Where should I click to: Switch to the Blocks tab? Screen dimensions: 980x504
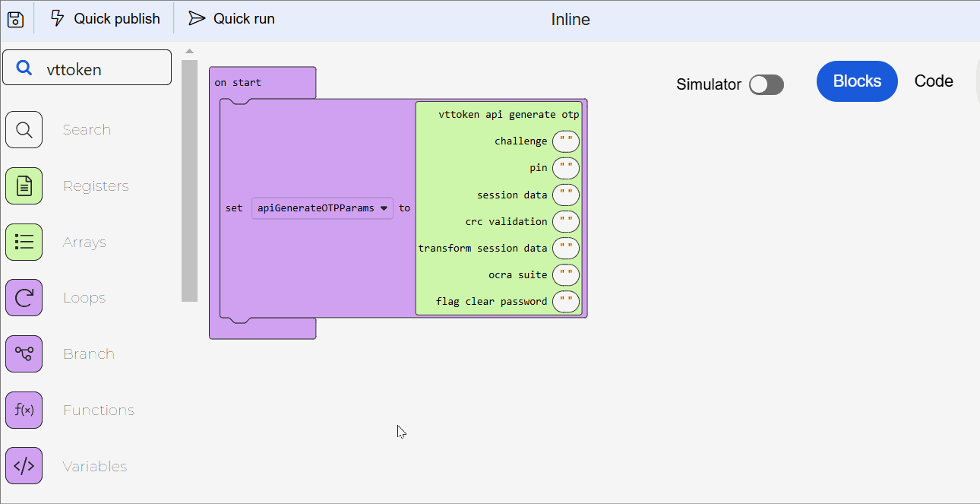857,81
